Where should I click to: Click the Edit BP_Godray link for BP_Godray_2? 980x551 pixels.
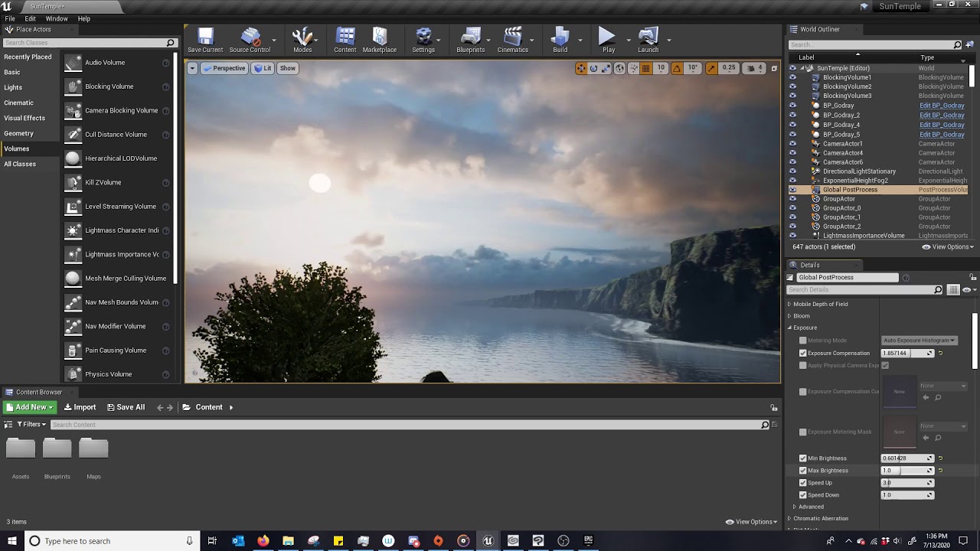click(x=942, y=116)
